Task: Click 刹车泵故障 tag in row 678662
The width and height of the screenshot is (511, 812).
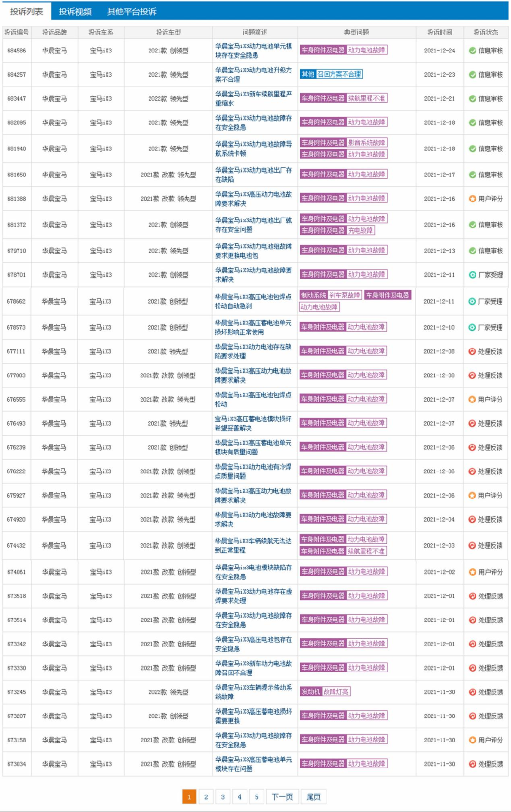Action: (345, 295)
